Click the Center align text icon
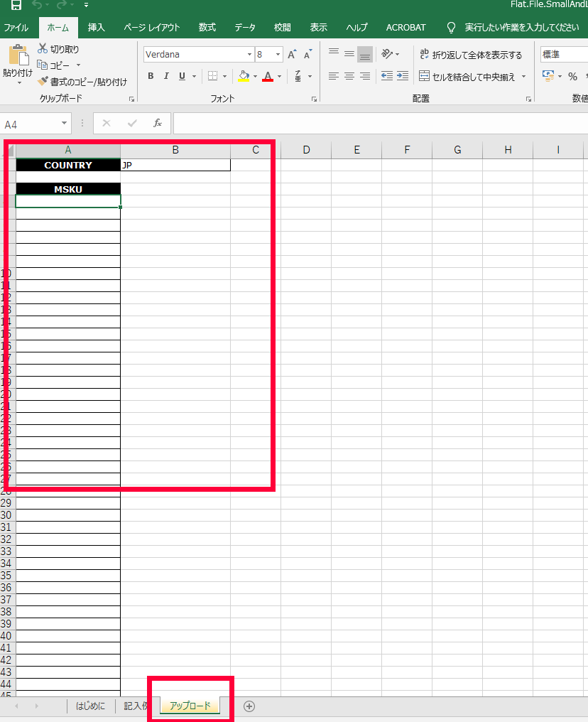Viewport: 588px width, 722px height. coord(349,76)
